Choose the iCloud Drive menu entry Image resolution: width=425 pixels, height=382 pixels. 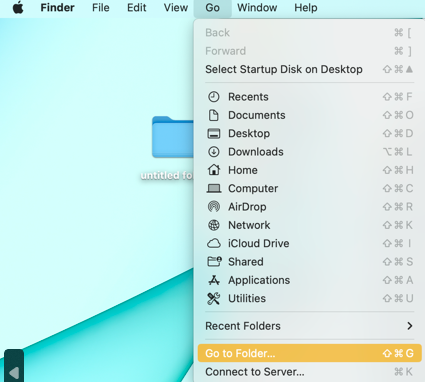[309, 244]
